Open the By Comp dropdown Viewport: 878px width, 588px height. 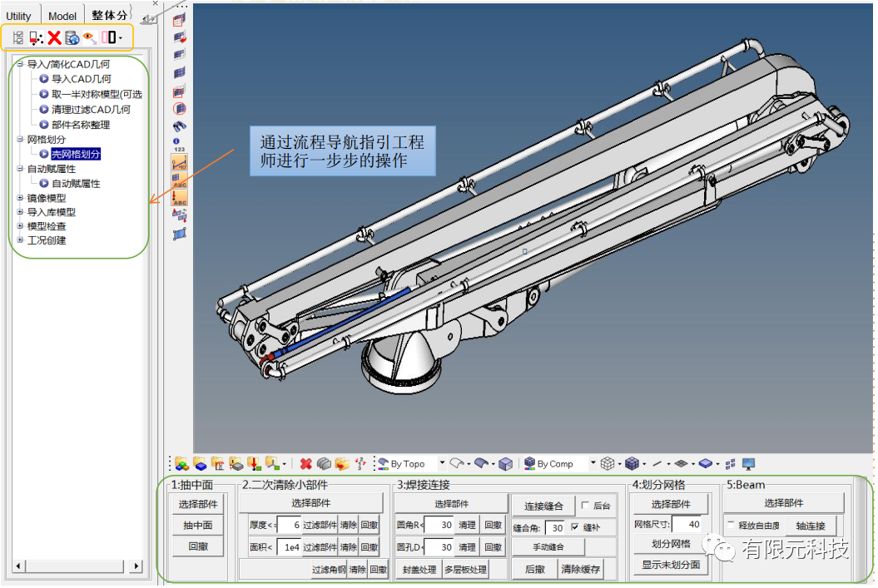point(593,464)
